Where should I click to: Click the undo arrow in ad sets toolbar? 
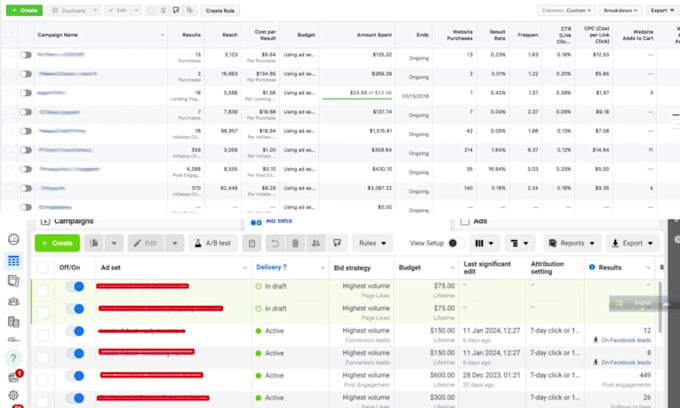(275, 243)
